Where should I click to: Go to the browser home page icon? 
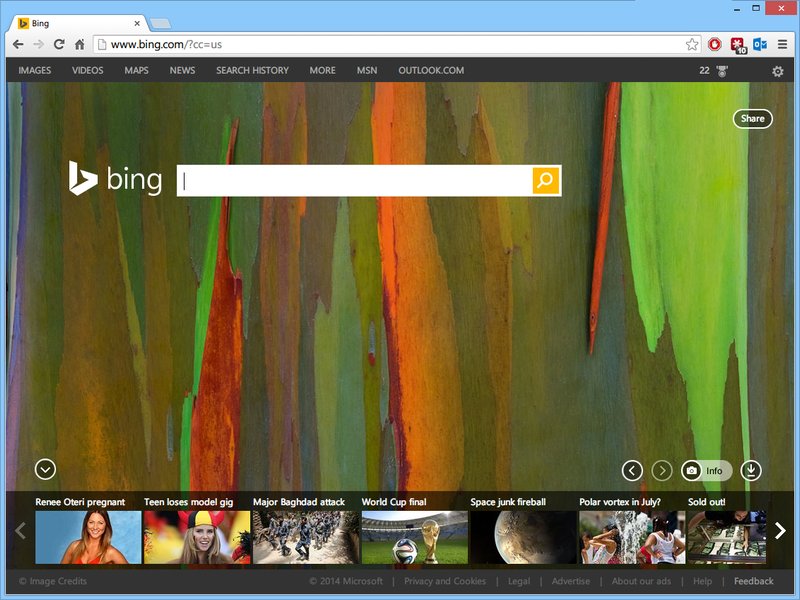point(80,44)
